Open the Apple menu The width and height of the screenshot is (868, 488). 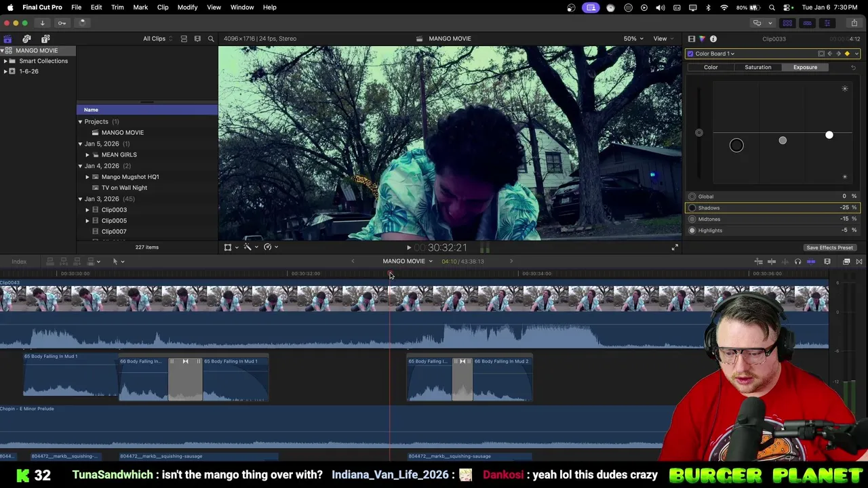tap(10, 7)
